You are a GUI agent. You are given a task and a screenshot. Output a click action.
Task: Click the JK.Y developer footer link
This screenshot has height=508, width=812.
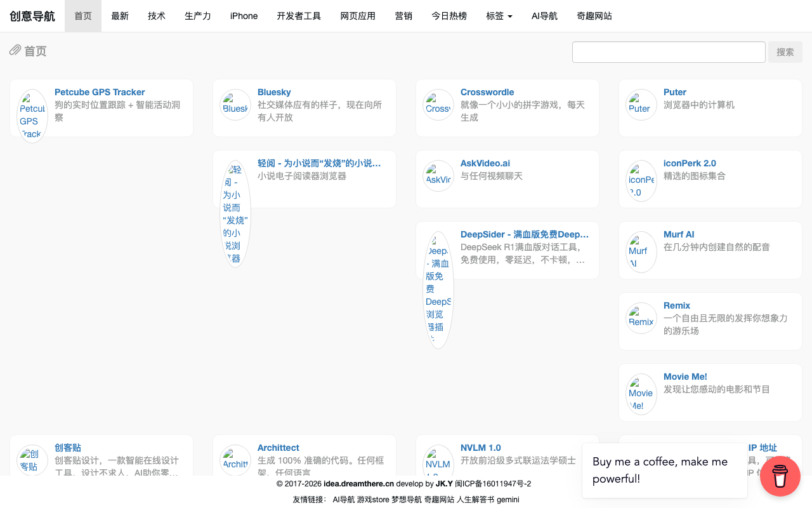[444, 484]
